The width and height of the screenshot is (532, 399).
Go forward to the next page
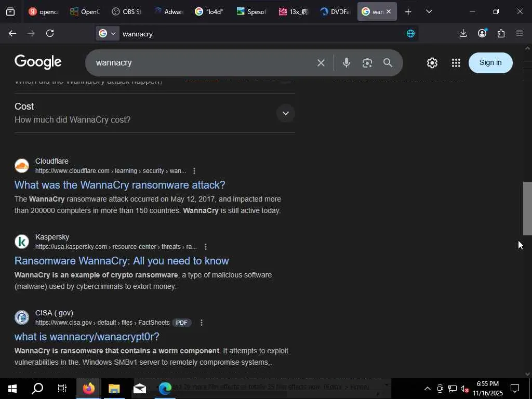(x=31, y=33)
